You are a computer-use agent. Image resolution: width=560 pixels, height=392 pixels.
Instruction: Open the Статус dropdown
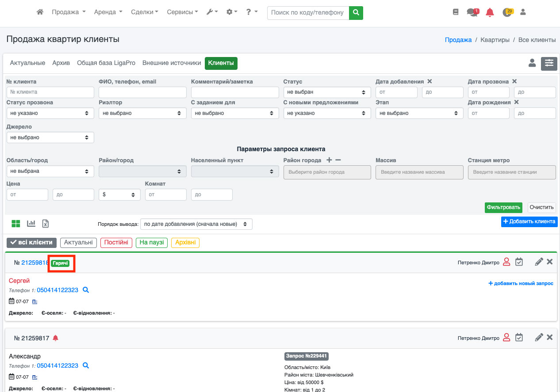pos(327,92)
